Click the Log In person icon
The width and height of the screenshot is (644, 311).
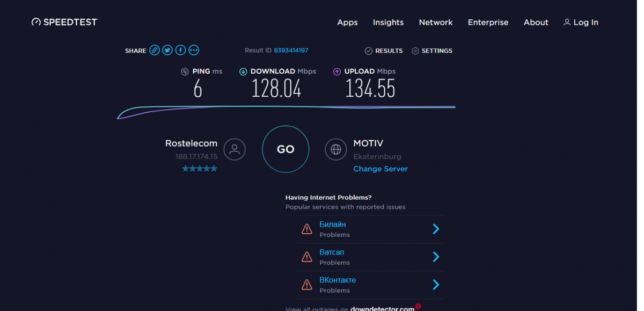pyautogui.click(x=567, y=22)
